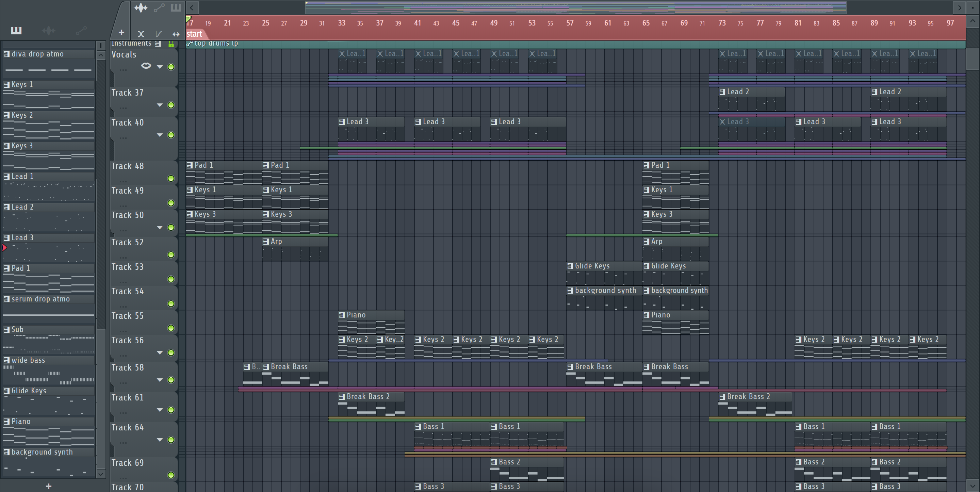Click the overview scrollbar above the timeline
This screenshot has width=980, height=492.
pos(576,7)
